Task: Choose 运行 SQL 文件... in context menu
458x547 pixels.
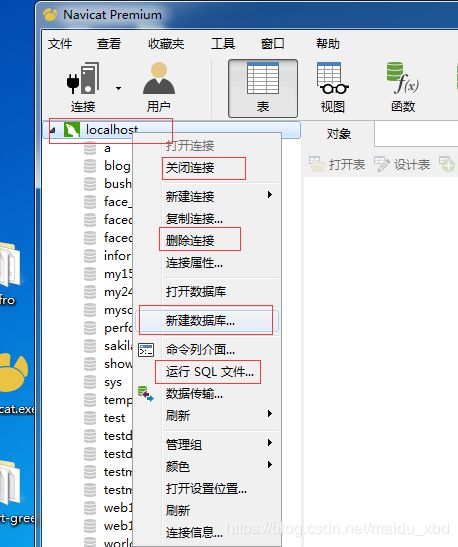Action: point(210,372)
